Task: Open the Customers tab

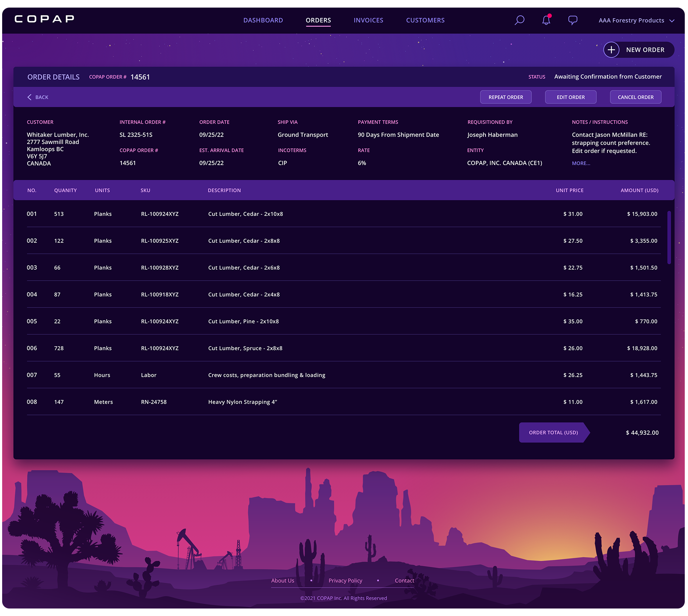Action: point(425,20)
